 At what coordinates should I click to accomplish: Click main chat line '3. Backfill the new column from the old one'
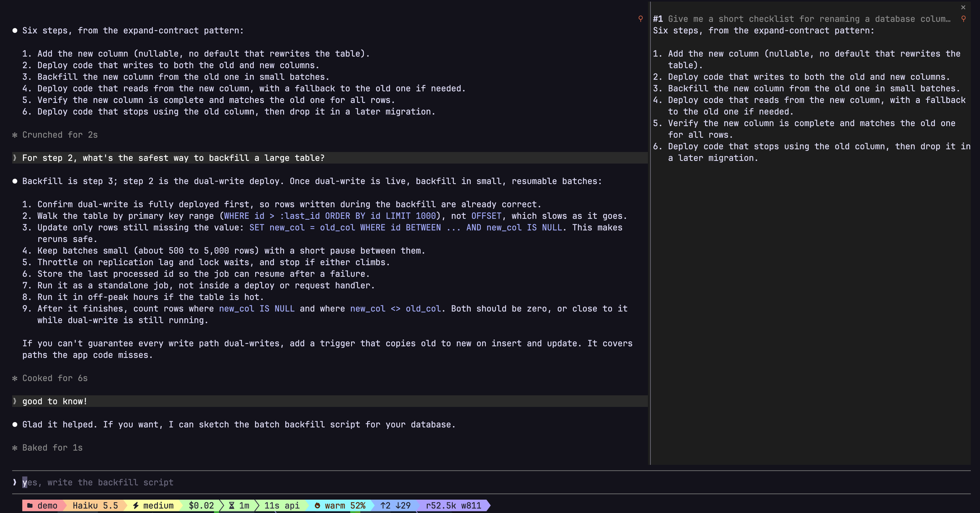(176, 77)
